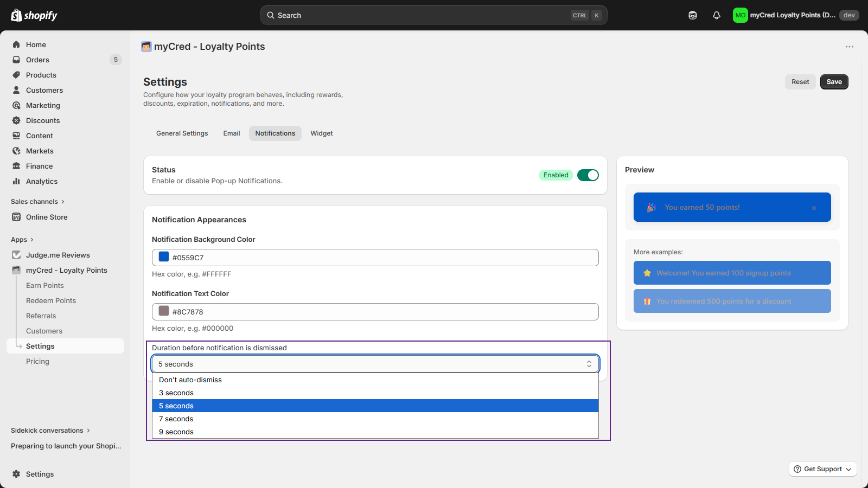Switch to the General Settings tab
Image resolution: width=868 pixels, height=488 pixels.
click(x=182, y=133)
